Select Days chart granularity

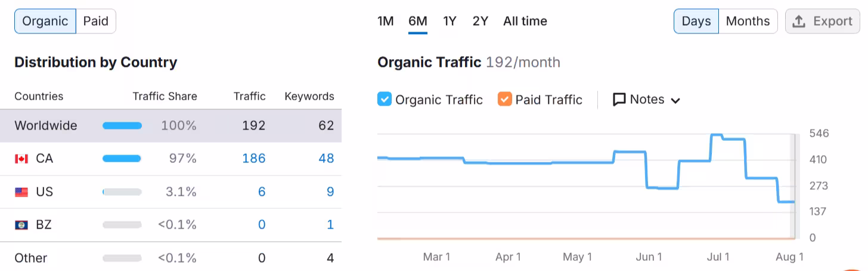pyautogui.click(x=696, y=21)
